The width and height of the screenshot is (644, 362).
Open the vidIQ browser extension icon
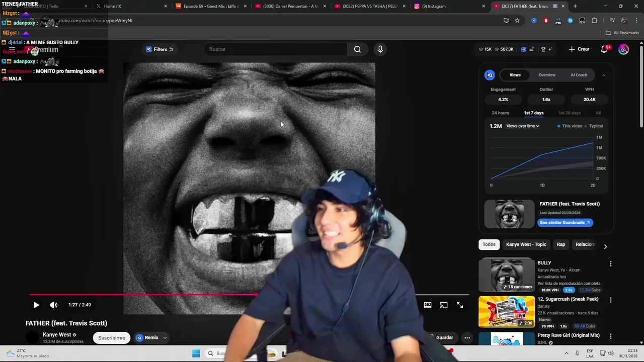point(534,21)
